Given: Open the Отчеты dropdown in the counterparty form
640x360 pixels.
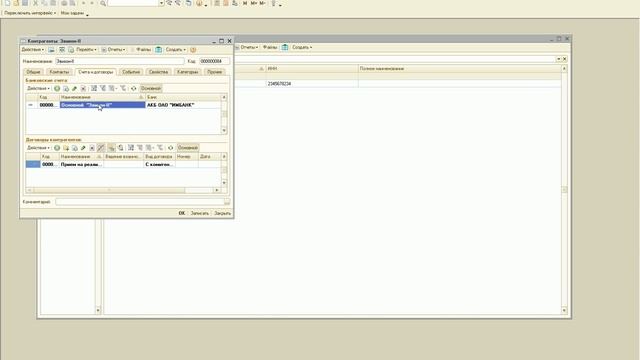Looking at the screenshot, I should pos(113,49).
